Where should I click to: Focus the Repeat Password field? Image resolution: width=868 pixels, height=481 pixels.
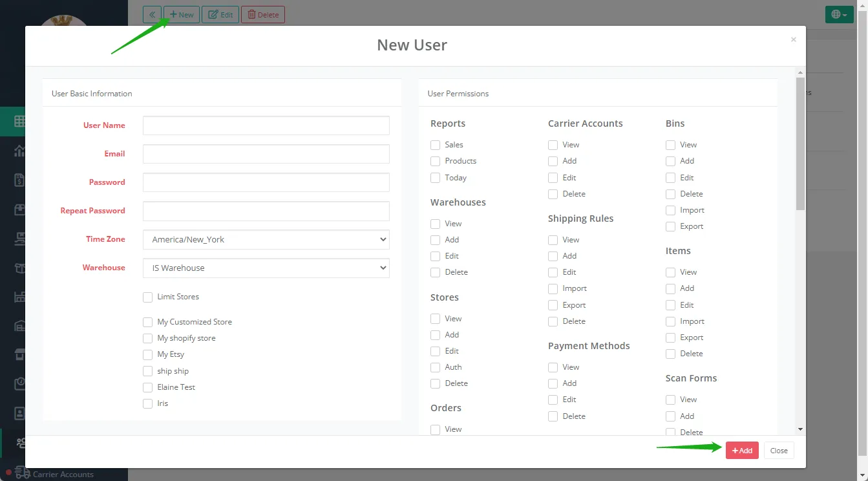pos(266,211)
